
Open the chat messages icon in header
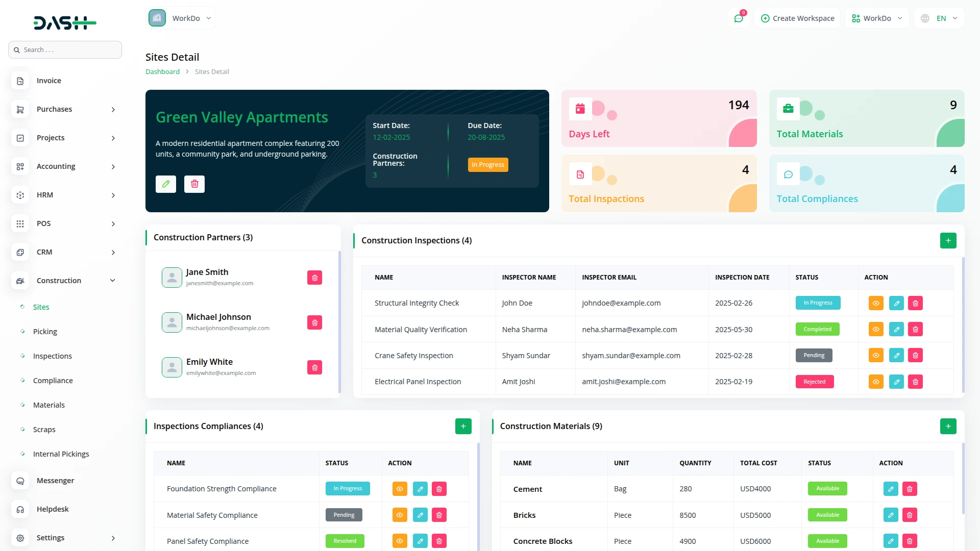click(x=738, y=18)
